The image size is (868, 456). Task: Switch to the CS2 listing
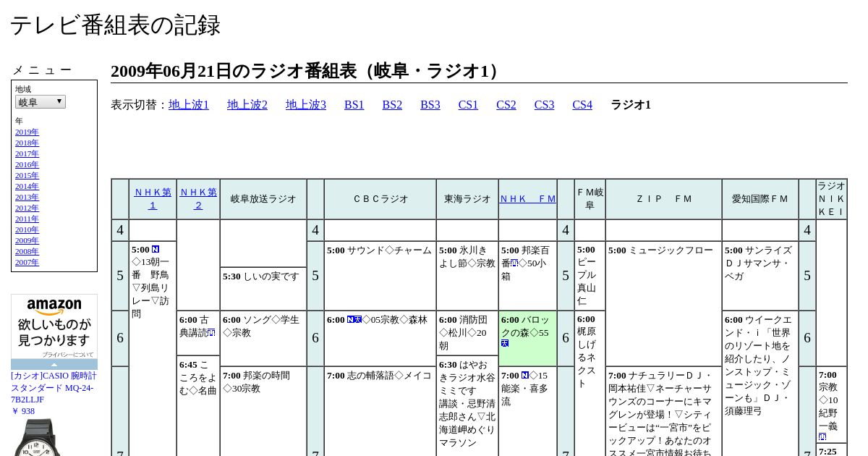[506, 105]
